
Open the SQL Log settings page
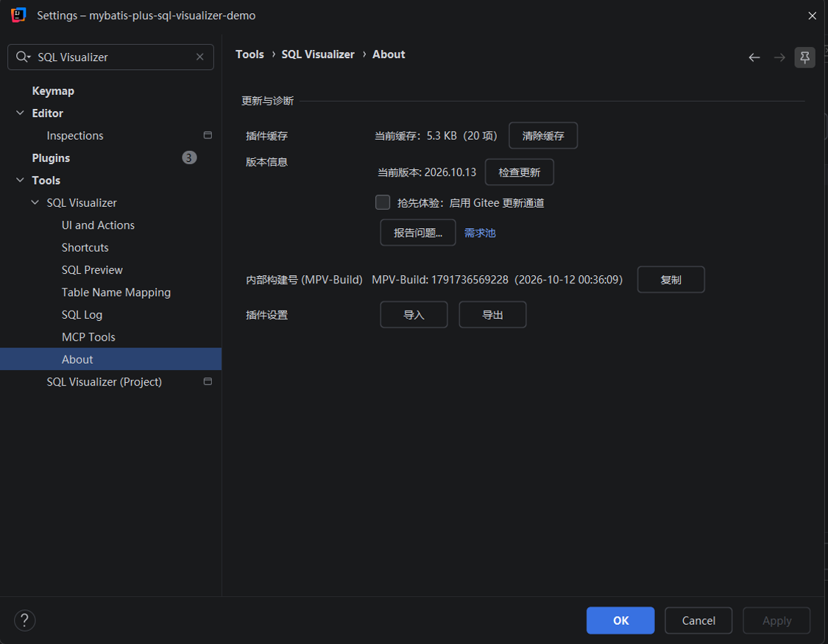tap(82, 314)
